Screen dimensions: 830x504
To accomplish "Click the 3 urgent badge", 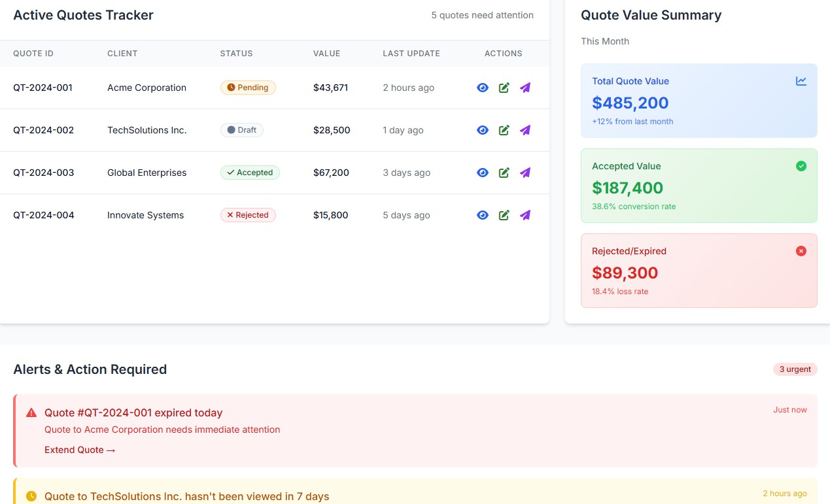I will click(795, 369).
